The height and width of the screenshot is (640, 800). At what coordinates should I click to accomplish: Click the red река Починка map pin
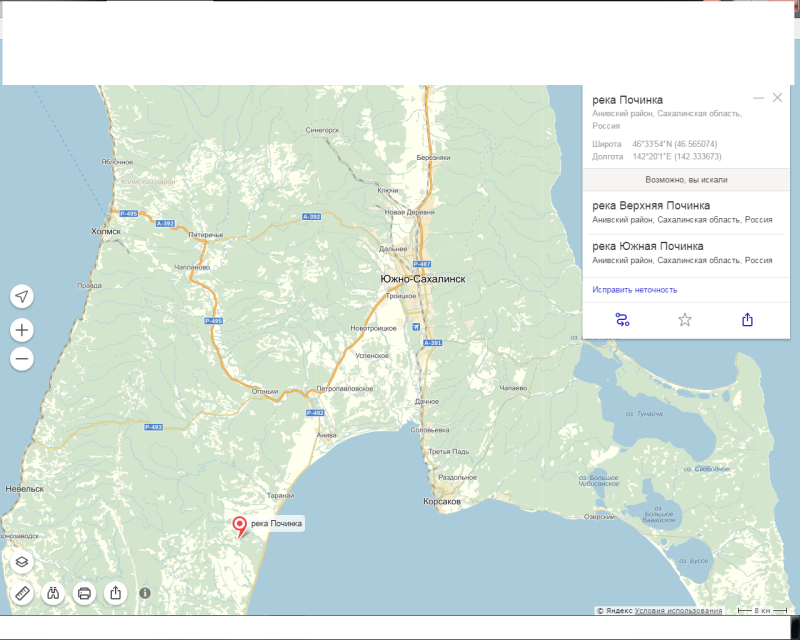[240, 523]
